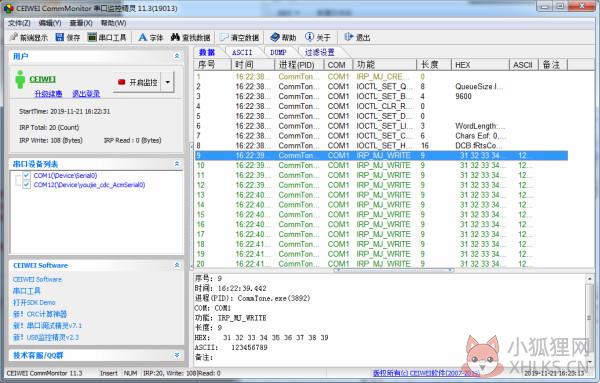
Task: Open the CEIWEI Software link
Action: pos(37,279)
